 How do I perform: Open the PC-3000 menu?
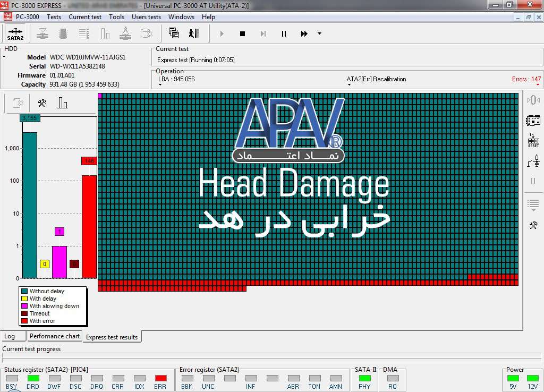click(28, 17)
